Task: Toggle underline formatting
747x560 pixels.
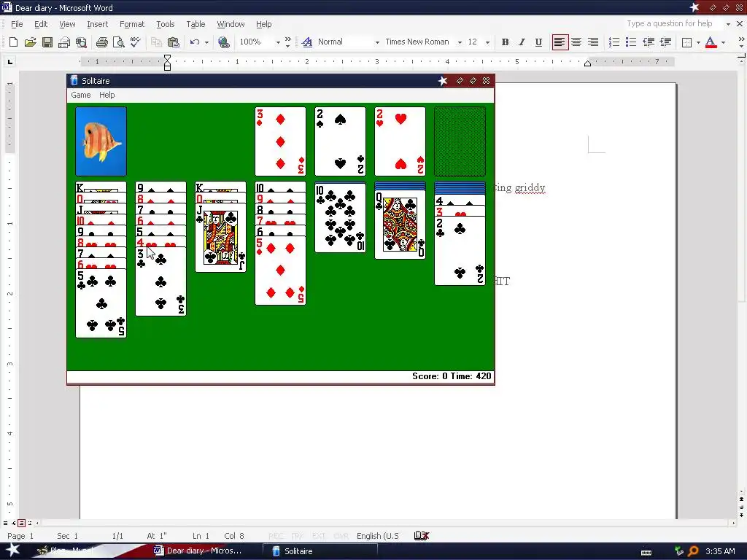Action: point(538,42)
